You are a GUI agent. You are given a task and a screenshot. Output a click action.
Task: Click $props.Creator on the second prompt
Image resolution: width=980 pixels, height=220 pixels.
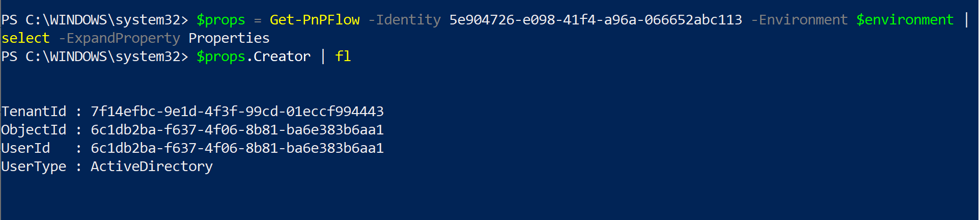[x=254, y=57]
